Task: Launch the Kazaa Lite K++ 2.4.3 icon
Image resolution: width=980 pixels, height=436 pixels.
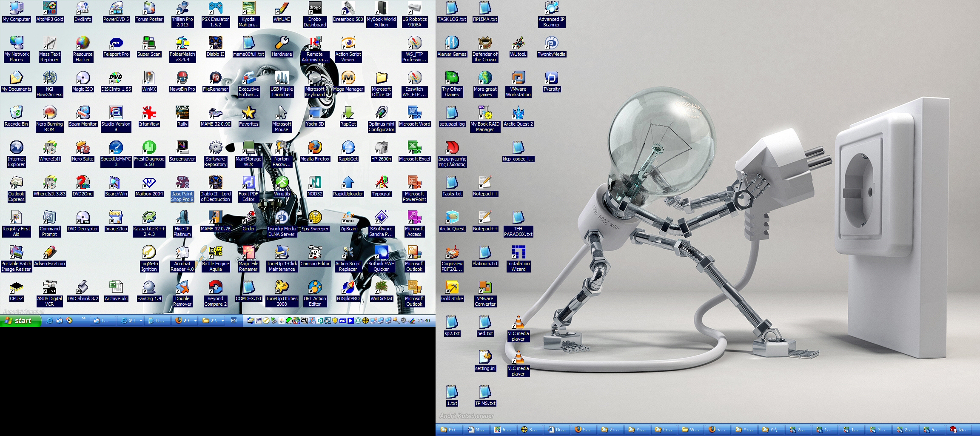Action: coord(149,224)
